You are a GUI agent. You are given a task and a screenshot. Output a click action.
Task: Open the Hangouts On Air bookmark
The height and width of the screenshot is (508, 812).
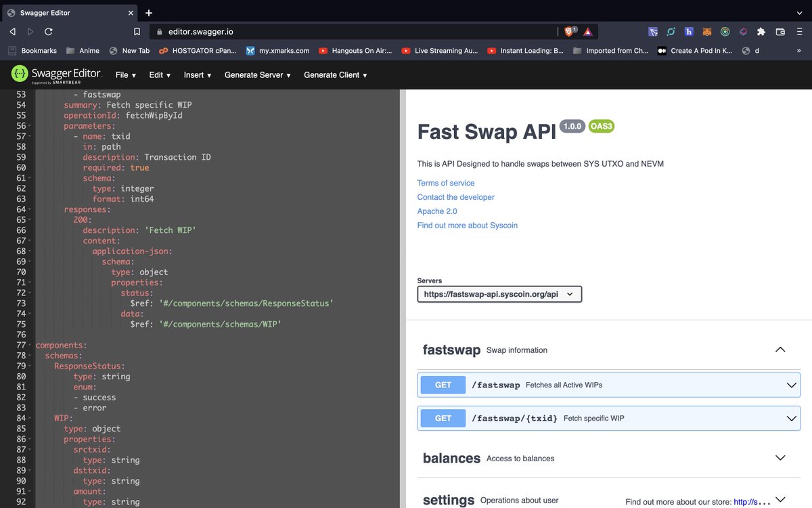point(355,51)
